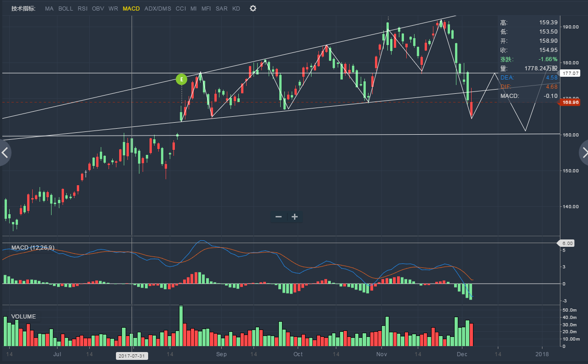
Task: Select the CCI indicator
Action: click(181, 9)
